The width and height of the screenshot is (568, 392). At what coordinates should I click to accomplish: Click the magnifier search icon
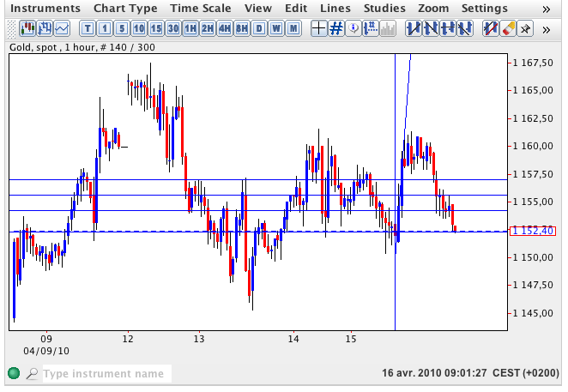point(32,374)
